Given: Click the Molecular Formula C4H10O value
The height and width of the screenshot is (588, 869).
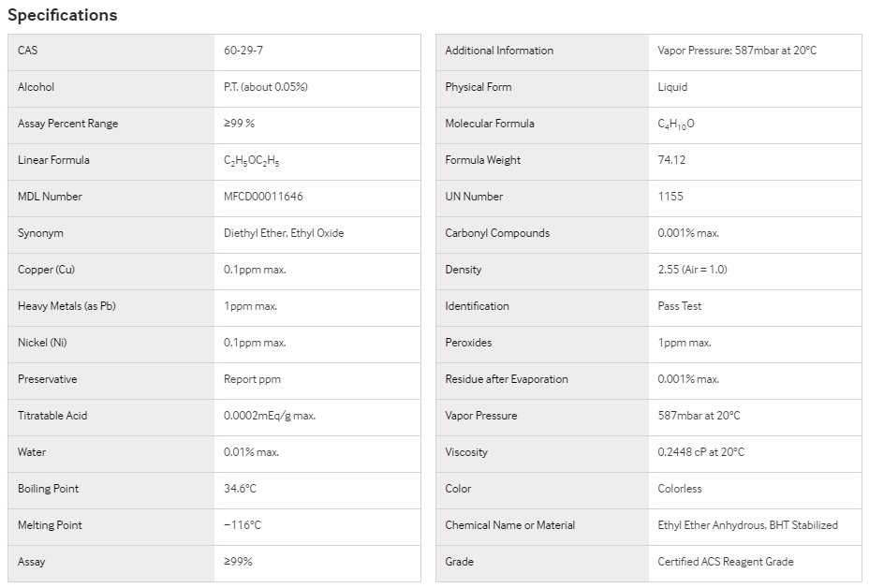Looking at the screenshot, I should [x=675, y=125].
